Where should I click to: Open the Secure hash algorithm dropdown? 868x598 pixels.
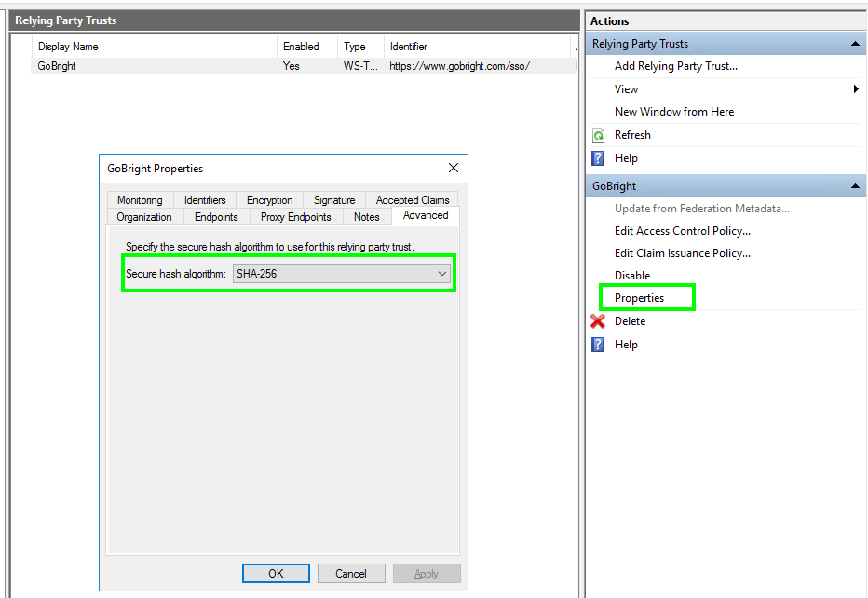[441, 274]
